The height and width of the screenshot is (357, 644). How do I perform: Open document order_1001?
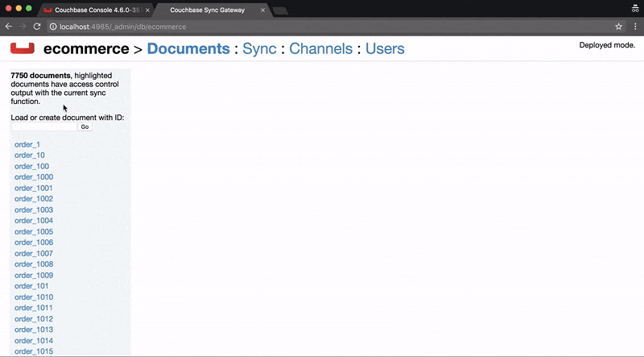click(34, 188)
